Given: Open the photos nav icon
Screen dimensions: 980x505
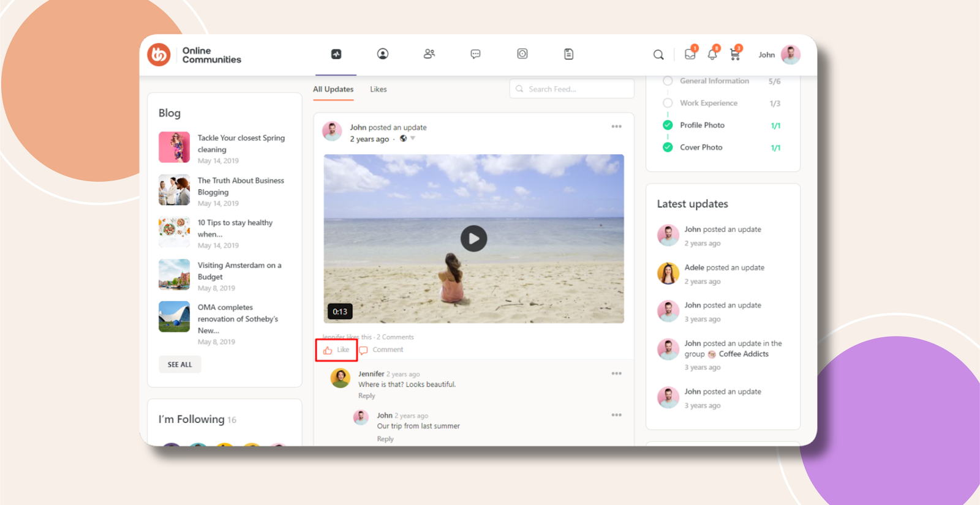Looking at the screenshot, I should (522, 54).
